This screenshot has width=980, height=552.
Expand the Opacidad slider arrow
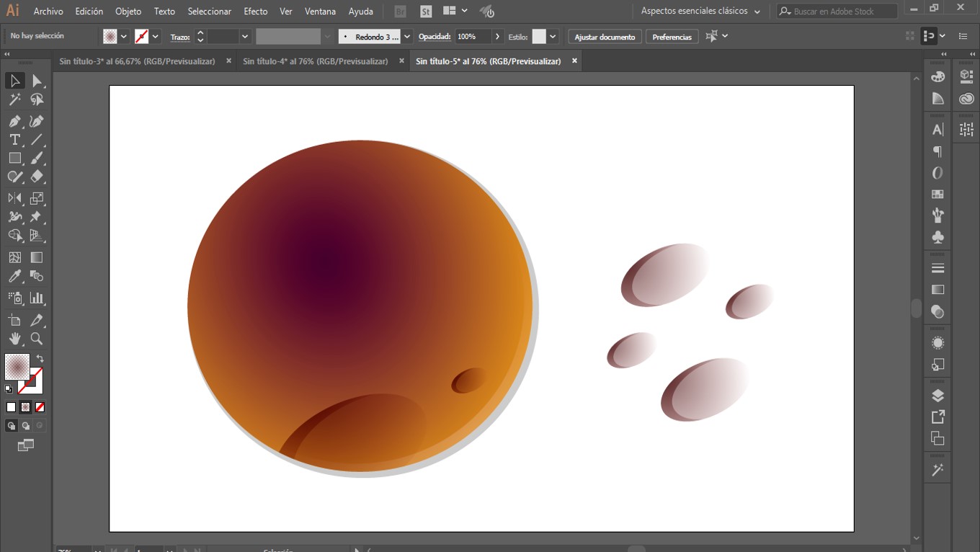(497, 37)
